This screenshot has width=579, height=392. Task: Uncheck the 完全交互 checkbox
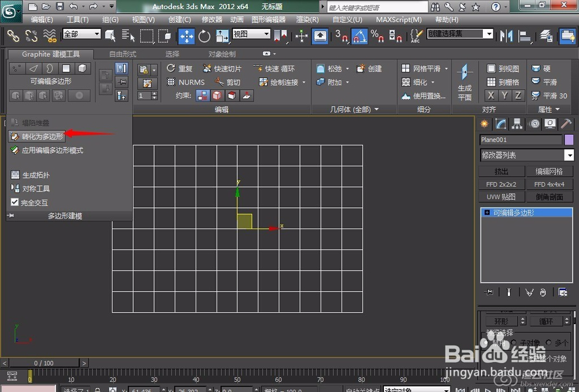pyautogui.click(x=15, y=202)
